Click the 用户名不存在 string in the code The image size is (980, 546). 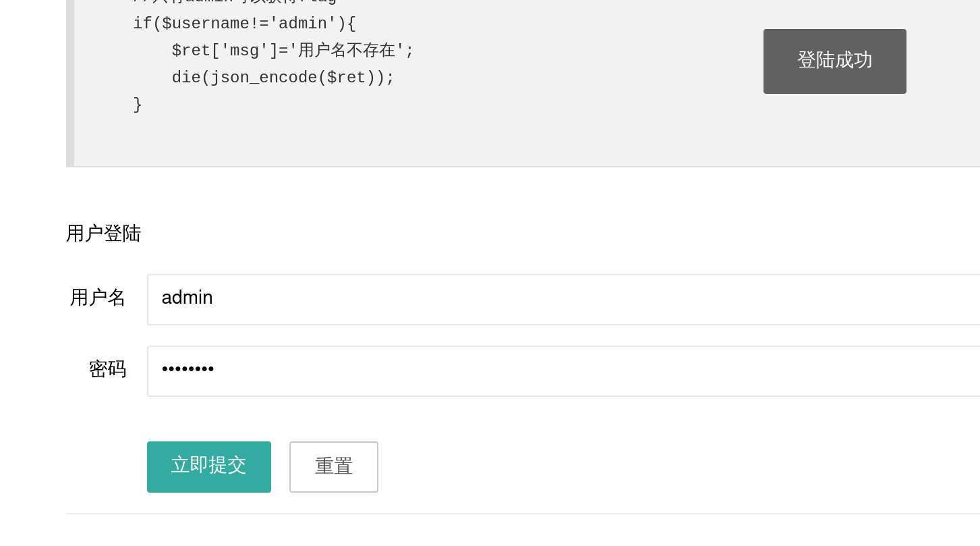tap(346, 51)
